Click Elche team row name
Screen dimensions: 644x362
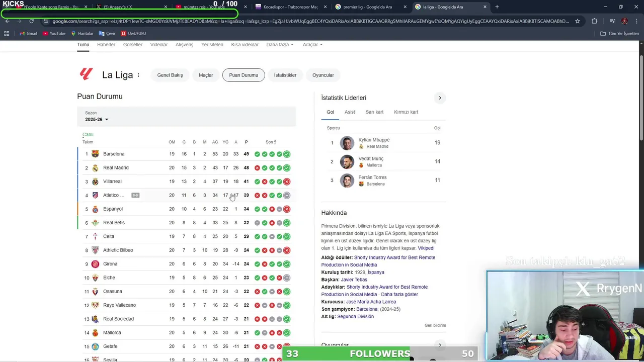(x=109, y=278)
